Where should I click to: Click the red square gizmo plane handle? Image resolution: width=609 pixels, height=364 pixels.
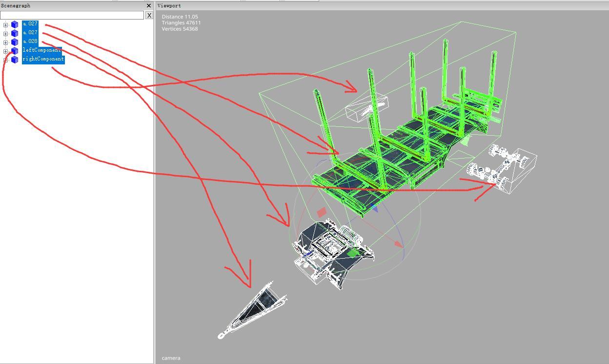321,213
